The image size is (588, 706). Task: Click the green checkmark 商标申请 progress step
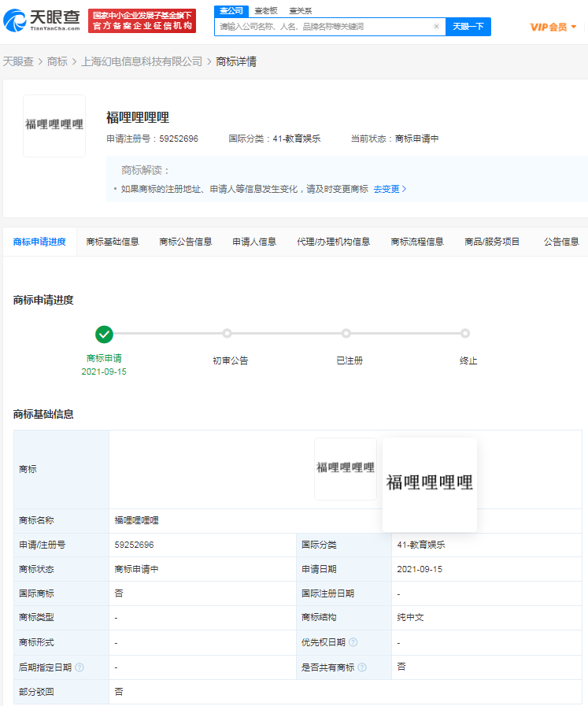coord(104,335)
